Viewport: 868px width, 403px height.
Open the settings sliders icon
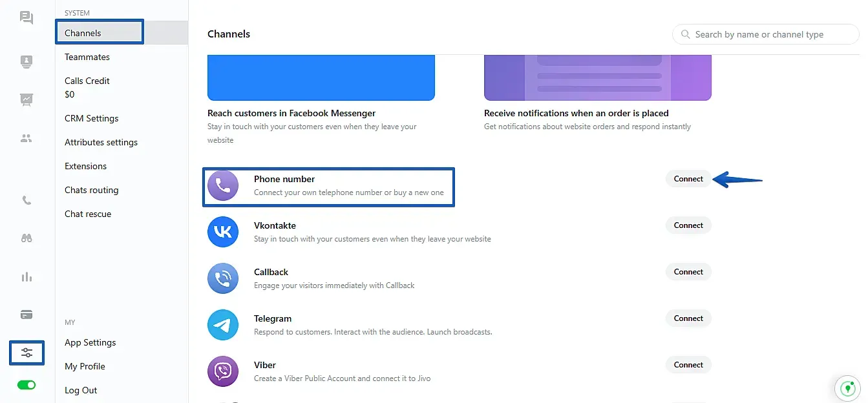tap(26, 353)
